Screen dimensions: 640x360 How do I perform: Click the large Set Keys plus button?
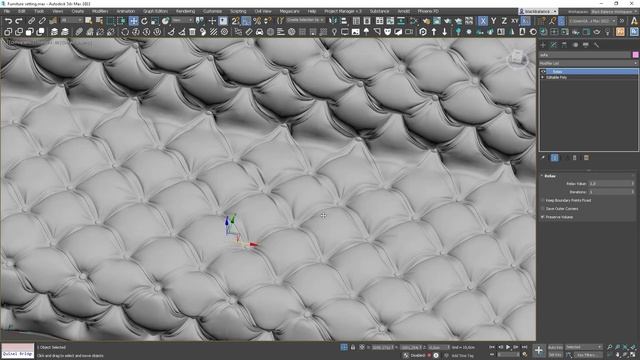coord(539,351)
